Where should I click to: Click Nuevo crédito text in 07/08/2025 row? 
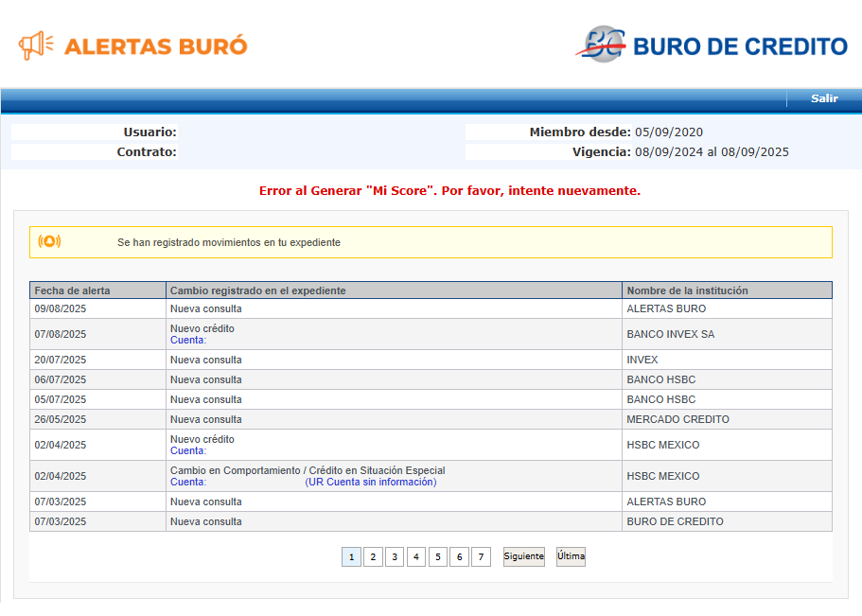pos(202,328)
